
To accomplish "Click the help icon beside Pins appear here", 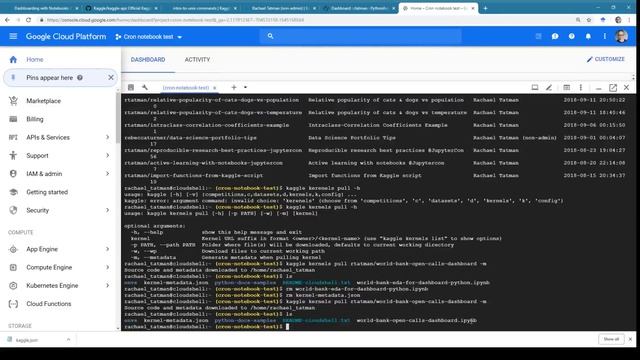I will [80, 78].
